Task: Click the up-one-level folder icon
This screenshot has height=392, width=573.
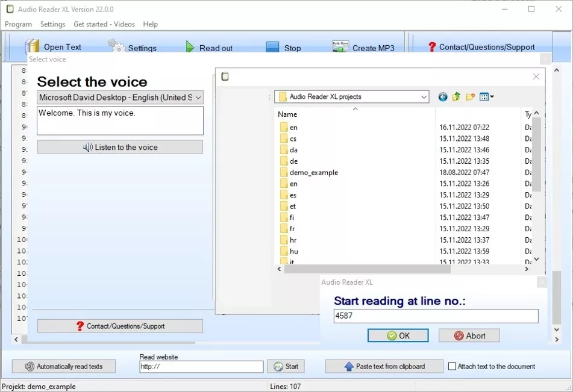Action: pos(456,97)
